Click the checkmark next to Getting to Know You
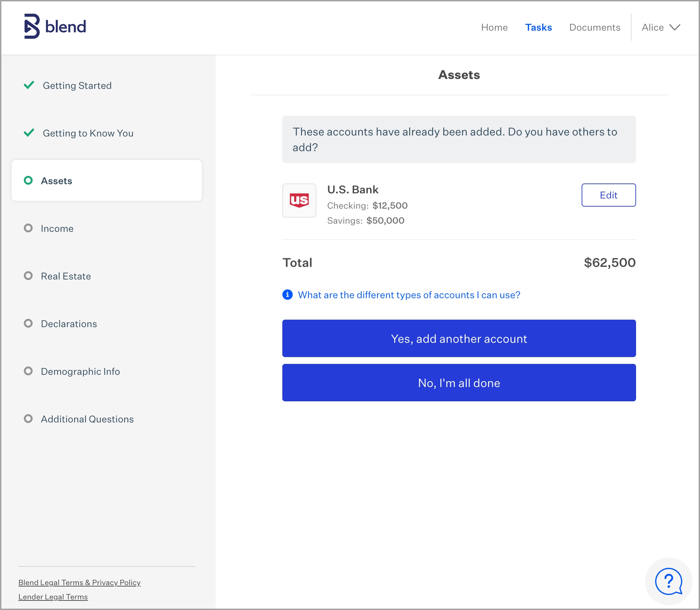This screenshot has height=610, width=700. tap(29, 133)
